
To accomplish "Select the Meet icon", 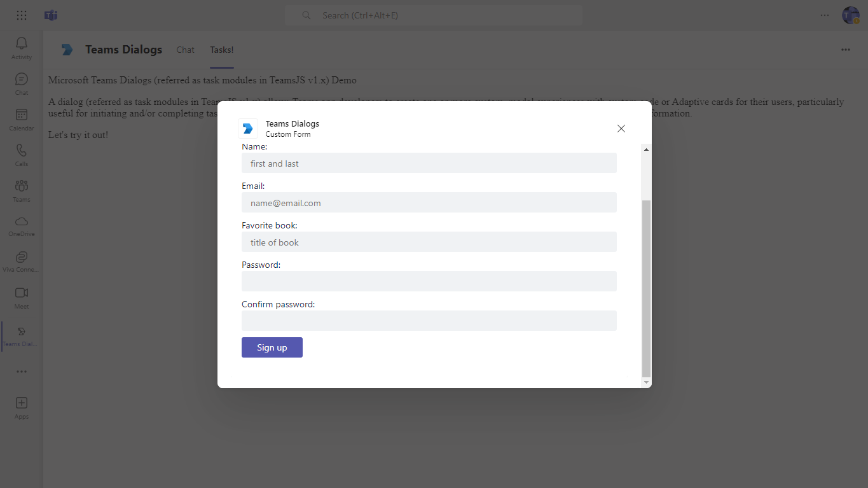I will coord(21,298).
